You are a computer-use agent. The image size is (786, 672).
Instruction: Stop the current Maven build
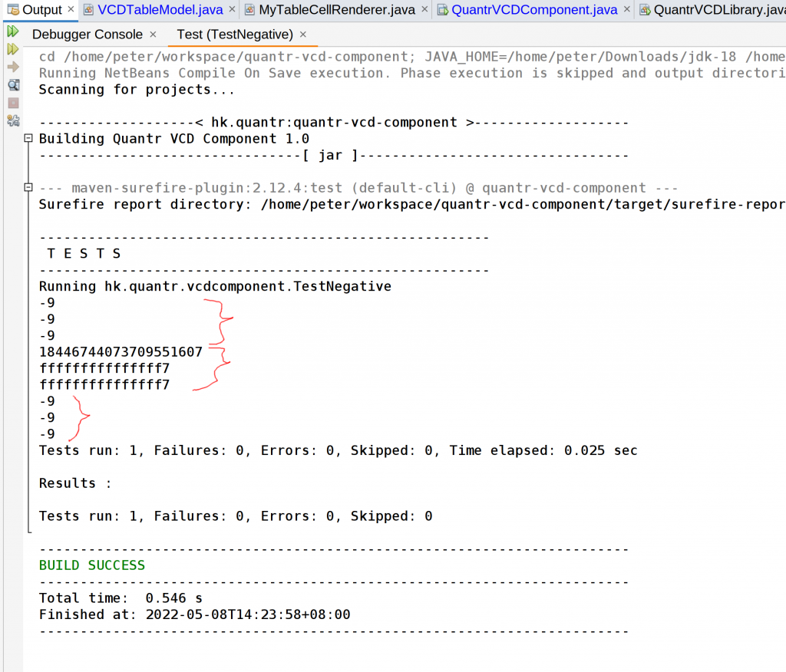point(12,102)
